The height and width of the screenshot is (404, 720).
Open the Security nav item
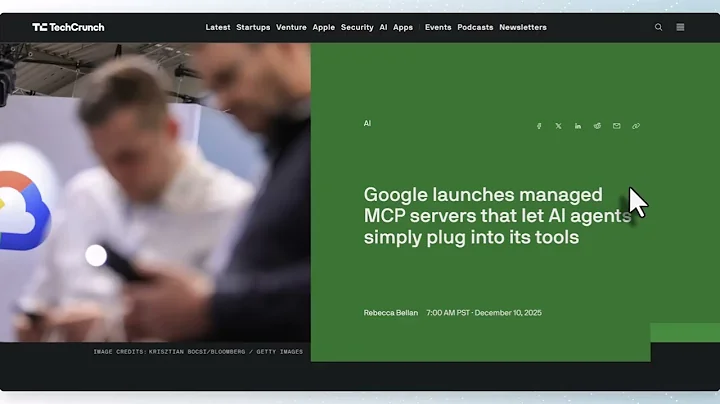point(357,28)
